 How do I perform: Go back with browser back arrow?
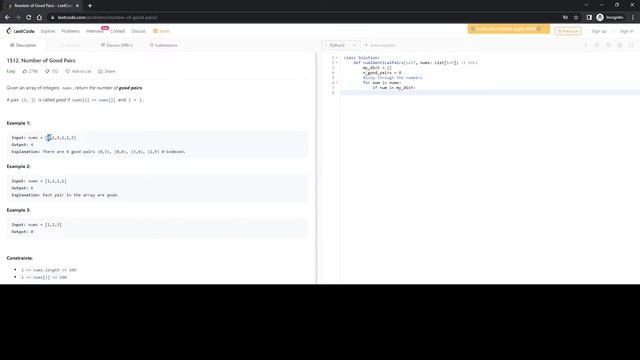click(7, 18)
